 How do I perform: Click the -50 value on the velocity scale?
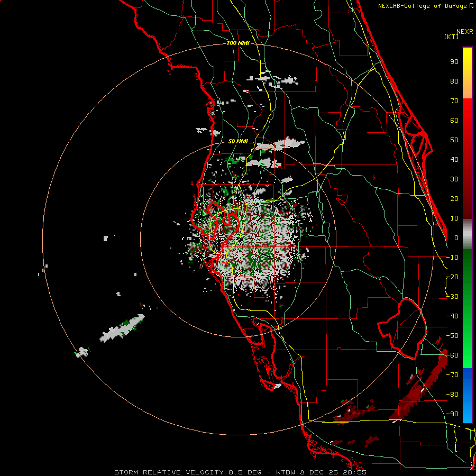click(x=452, y=336)
